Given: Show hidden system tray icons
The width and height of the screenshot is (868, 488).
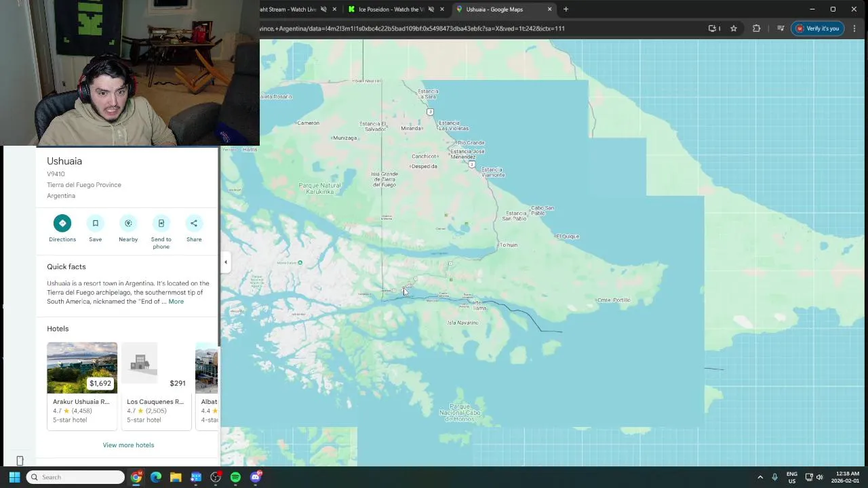Looking at the screenshot, I should pyautogui.click(x=760, y=477).
